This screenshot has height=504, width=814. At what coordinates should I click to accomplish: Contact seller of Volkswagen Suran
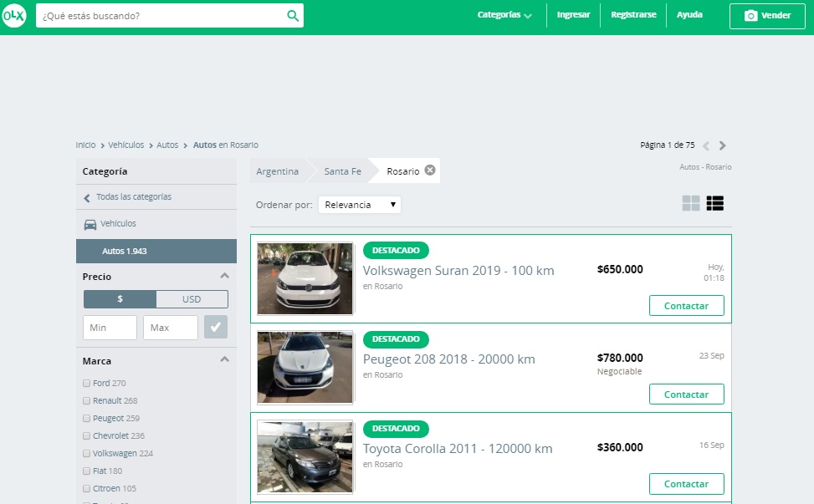click(x=686, y=305)
